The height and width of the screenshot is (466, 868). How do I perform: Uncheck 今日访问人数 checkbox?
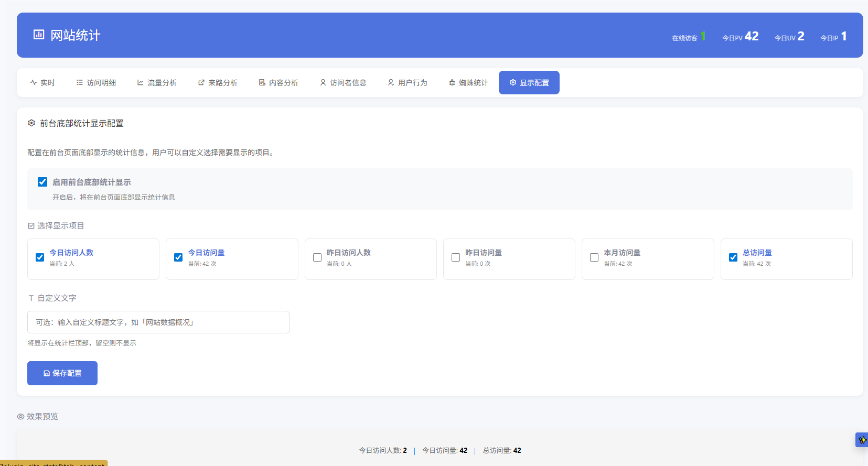click(40, 257)
